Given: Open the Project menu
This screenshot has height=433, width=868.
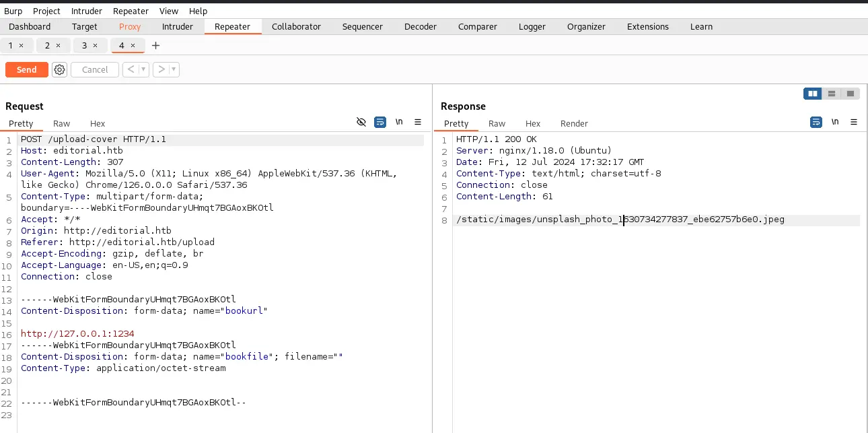Looking at the screenshot, I should coord(46,11).
